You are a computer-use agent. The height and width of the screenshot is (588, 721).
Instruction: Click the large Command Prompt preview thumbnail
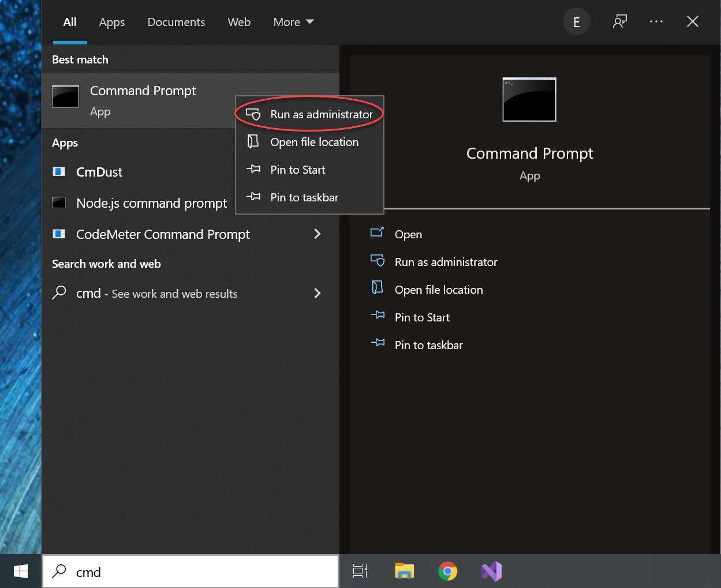(x=529, y=99)
